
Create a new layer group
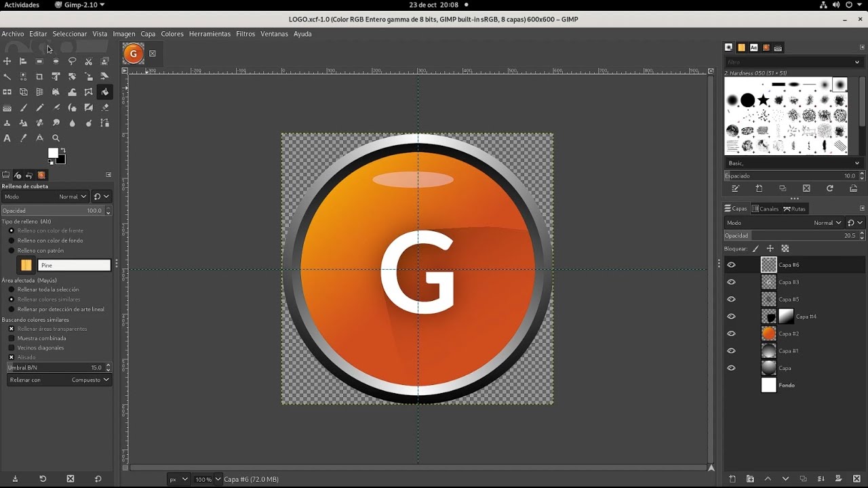[750, 479]
